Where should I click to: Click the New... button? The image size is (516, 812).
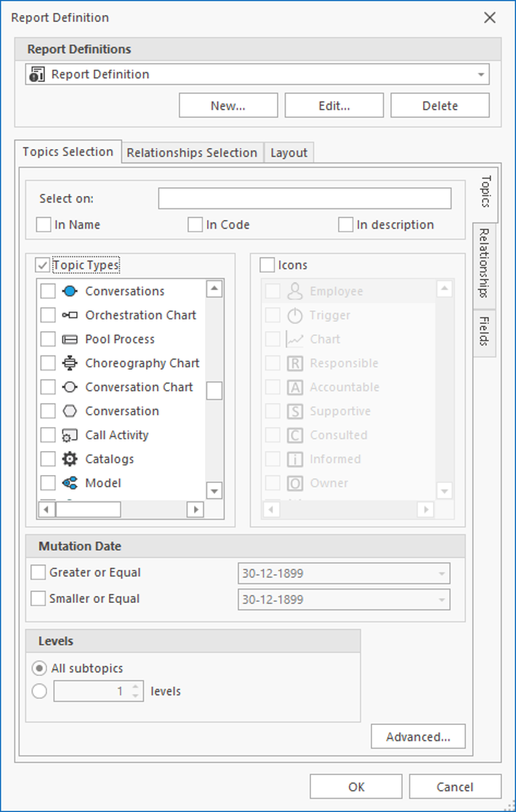tap(228, 105)
